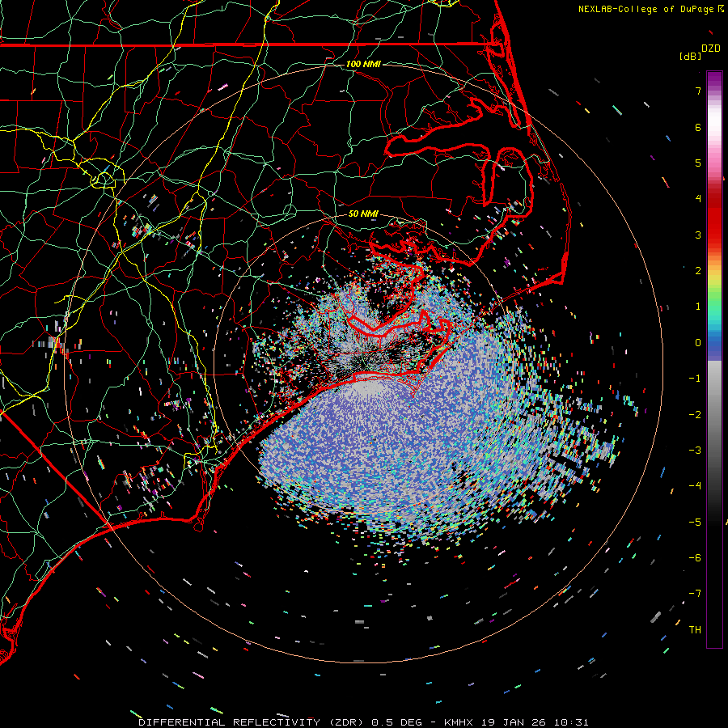Viewport: 728px width, 728px height.
Task: Click the [dB] units label
Action: [x=691, y=56]
